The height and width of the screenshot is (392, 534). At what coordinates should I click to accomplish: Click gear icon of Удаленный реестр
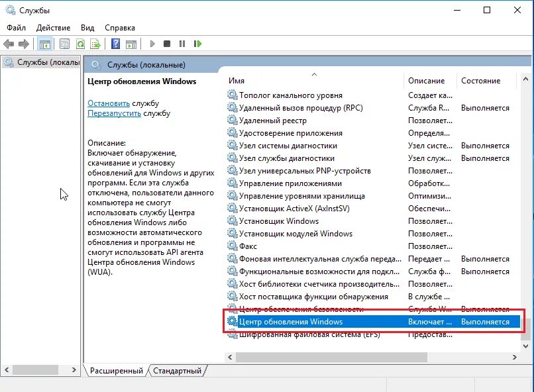tap(233, 120)
